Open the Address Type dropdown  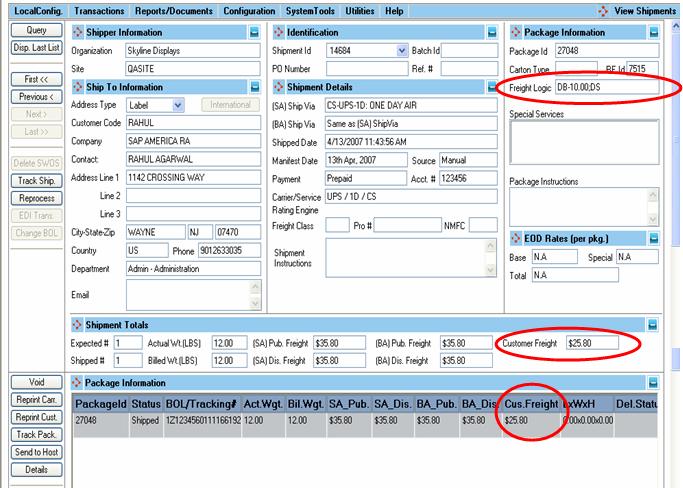178,105
